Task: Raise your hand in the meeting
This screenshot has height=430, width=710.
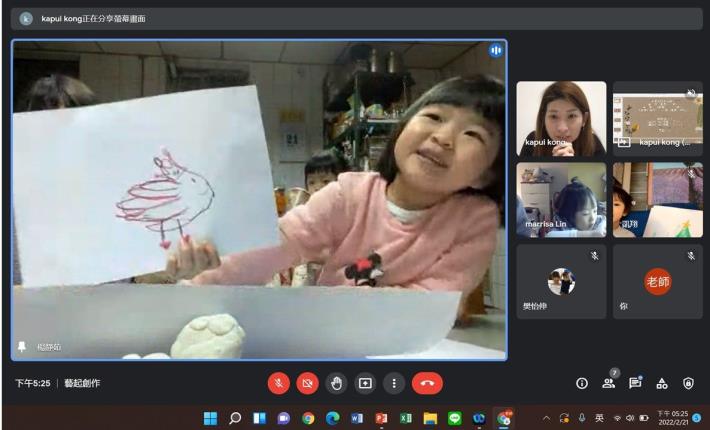Action: pyautogui.click(x=337, y=383)
